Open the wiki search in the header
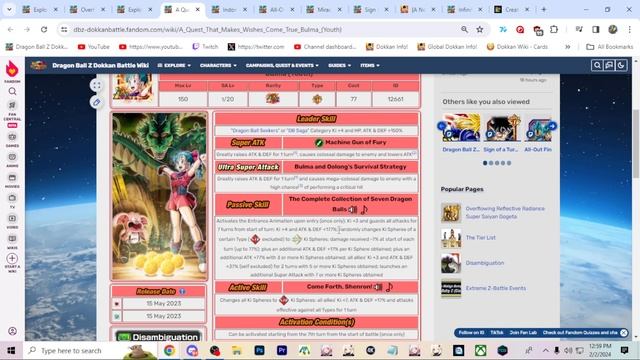This screenshot has height=360, width=640. click(597, 65)
